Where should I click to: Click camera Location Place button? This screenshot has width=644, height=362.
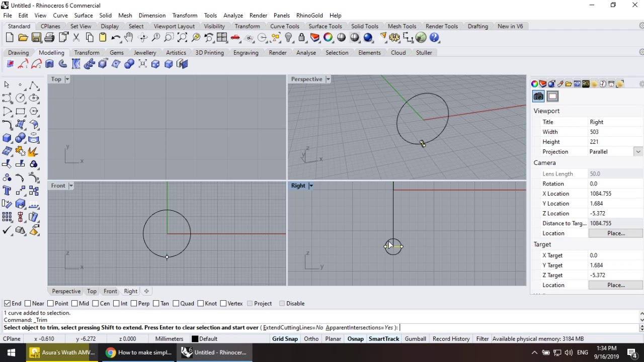[616, 233]
